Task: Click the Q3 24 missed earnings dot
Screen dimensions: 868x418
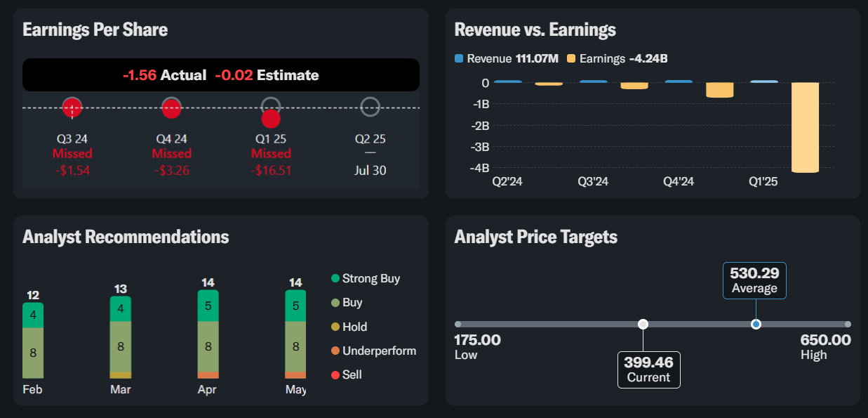Action: (72, 107)
